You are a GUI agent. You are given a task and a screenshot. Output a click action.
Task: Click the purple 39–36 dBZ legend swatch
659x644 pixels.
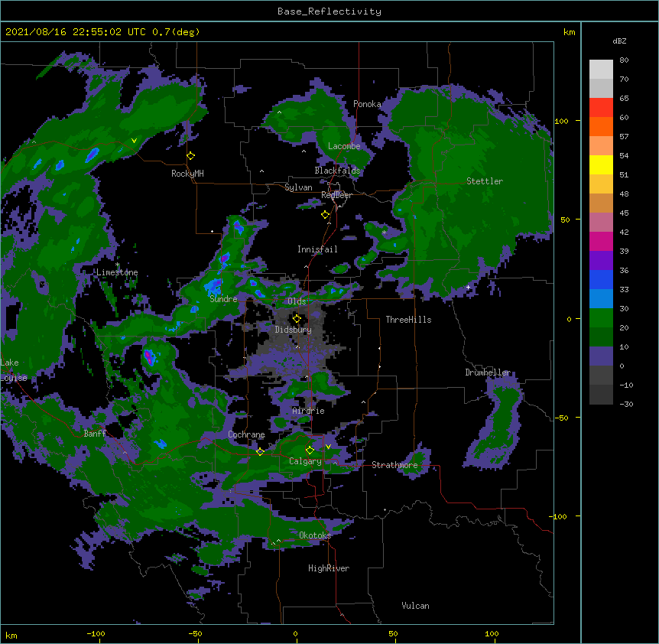click(601, 261)
